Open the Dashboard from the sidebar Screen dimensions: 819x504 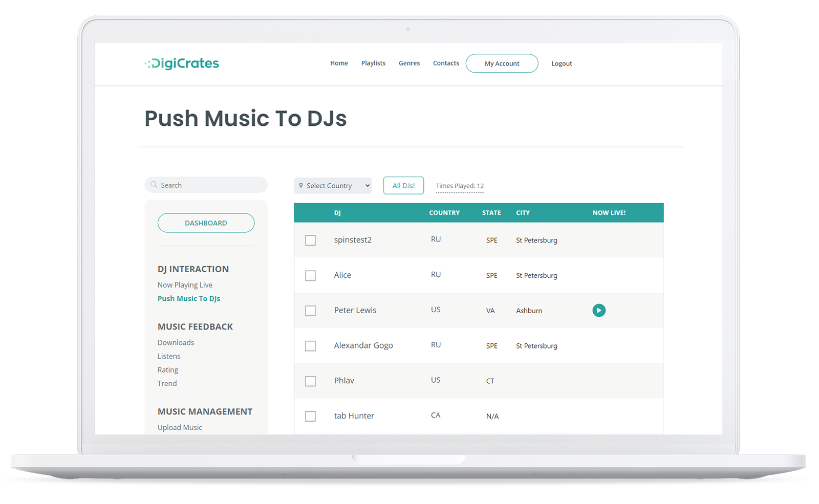pyautogui.click(x=206, y=223)
